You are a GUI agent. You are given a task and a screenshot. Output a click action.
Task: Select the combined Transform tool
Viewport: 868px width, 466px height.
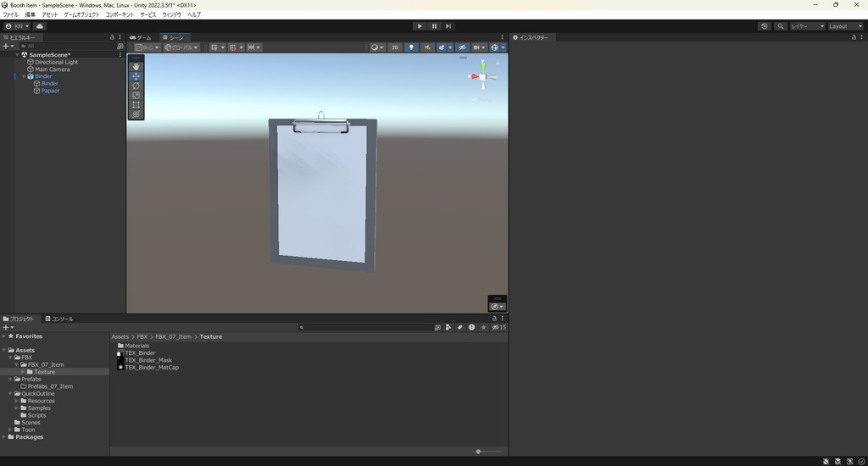click(x=136, y=114)
